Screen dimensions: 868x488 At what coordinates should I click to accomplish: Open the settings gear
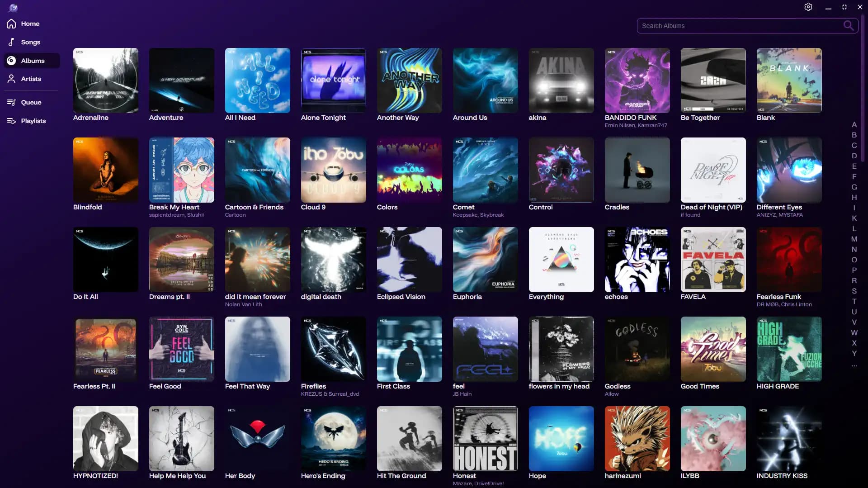coord(808,7)
